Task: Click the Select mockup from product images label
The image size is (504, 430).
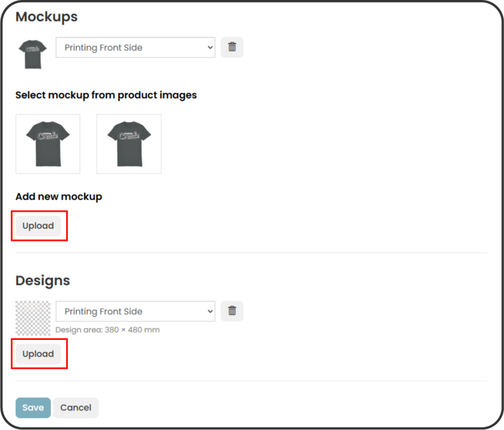Action: (106, 95)
